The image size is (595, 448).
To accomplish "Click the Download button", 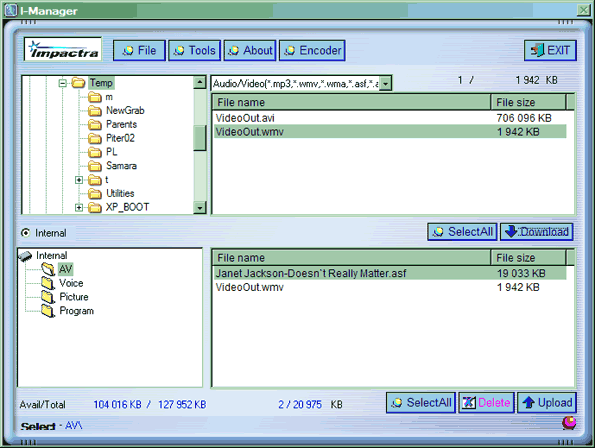I will (x=537, y=232).
